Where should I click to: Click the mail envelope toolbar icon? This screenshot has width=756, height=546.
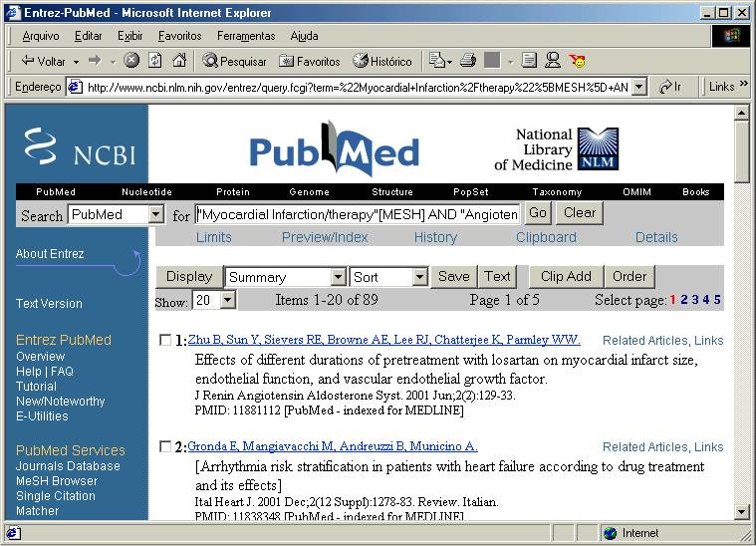437,61
